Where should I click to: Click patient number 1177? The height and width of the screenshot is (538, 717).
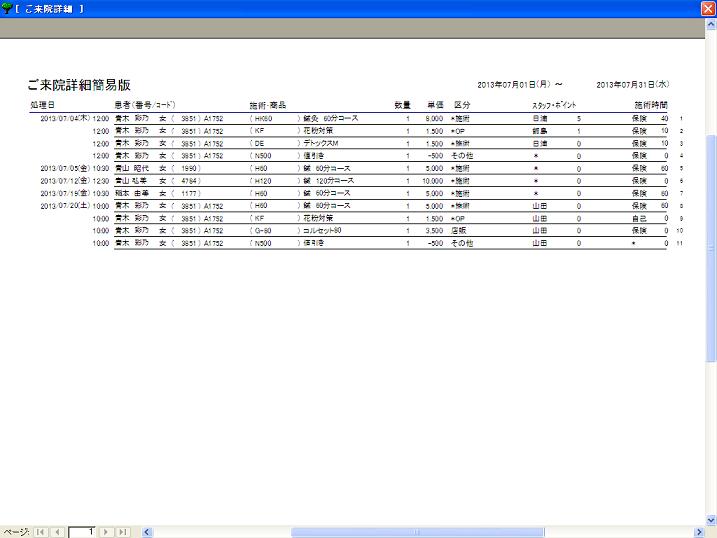tap(188, 193)
